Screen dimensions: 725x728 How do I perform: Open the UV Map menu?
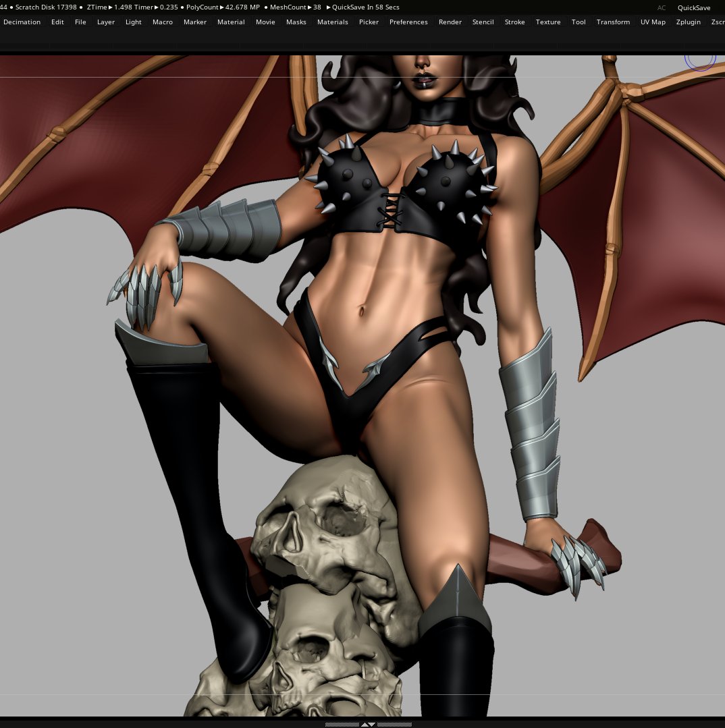(653, 22)
